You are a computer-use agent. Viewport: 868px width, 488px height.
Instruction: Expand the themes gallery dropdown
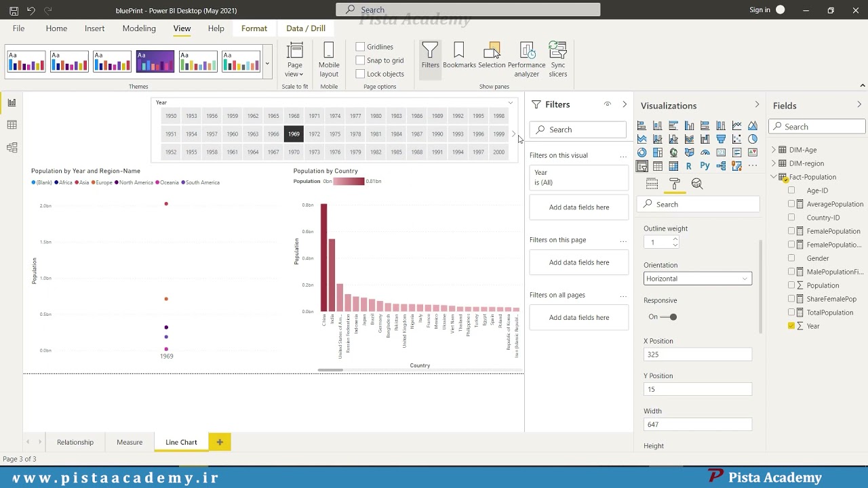[x=267, y=64]
